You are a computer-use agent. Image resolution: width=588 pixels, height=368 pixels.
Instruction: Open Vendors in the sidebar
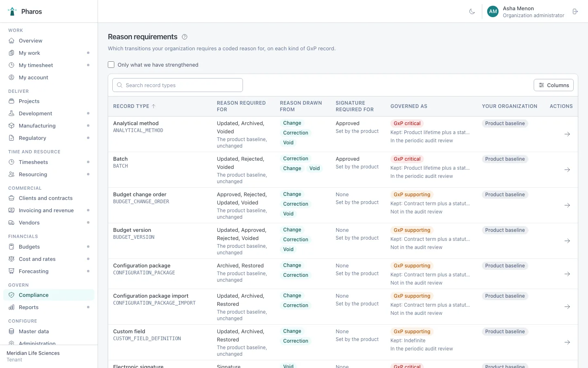pos(49,222)
